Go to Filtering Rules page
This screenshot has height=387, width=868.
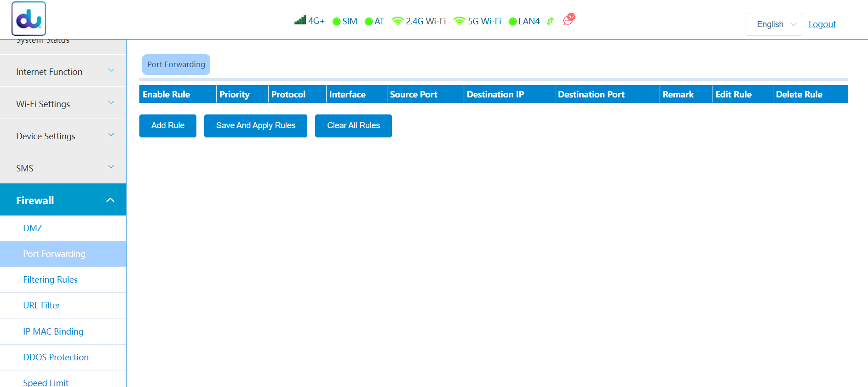(x=50, y=279)
